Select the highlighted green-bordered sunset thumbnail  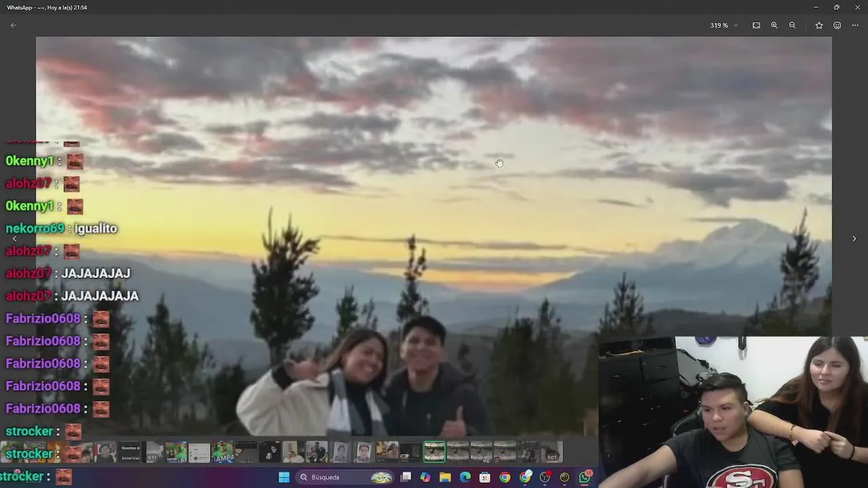click(435, 452)
